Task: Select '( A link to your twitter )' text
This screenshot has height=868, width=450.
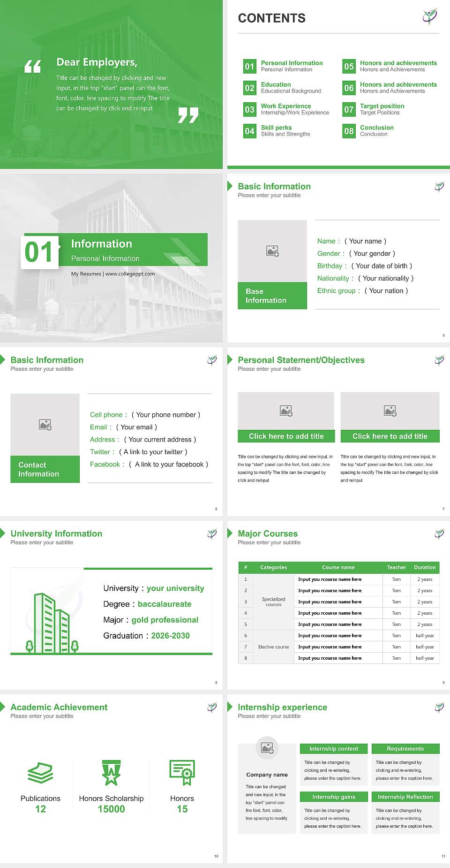Action: coord(153,452)
